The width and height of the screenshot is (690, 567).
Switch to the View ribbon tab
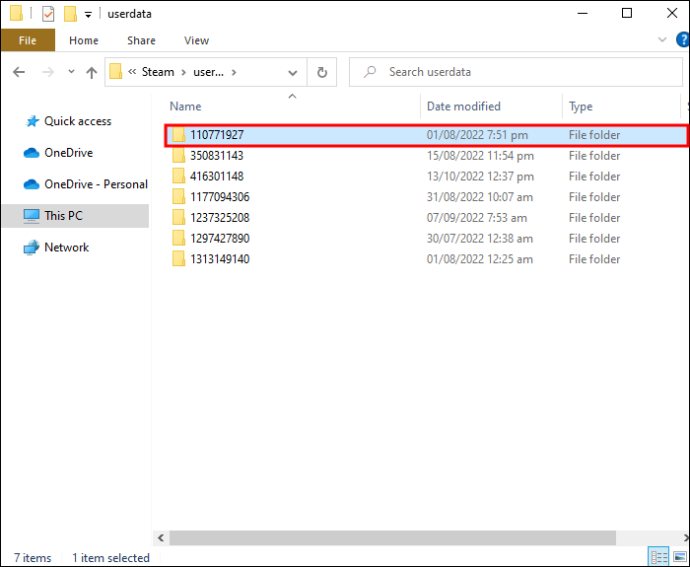pos(196,40)
